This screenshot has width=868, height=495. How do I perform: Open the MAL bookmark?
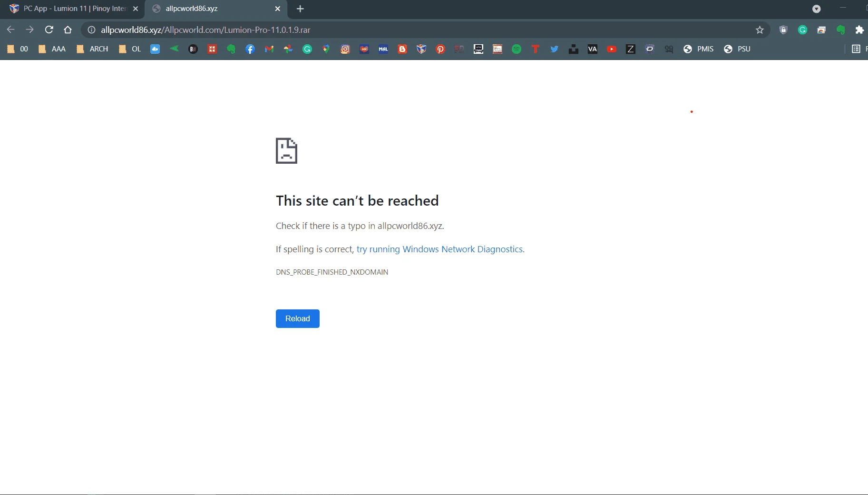383,49
